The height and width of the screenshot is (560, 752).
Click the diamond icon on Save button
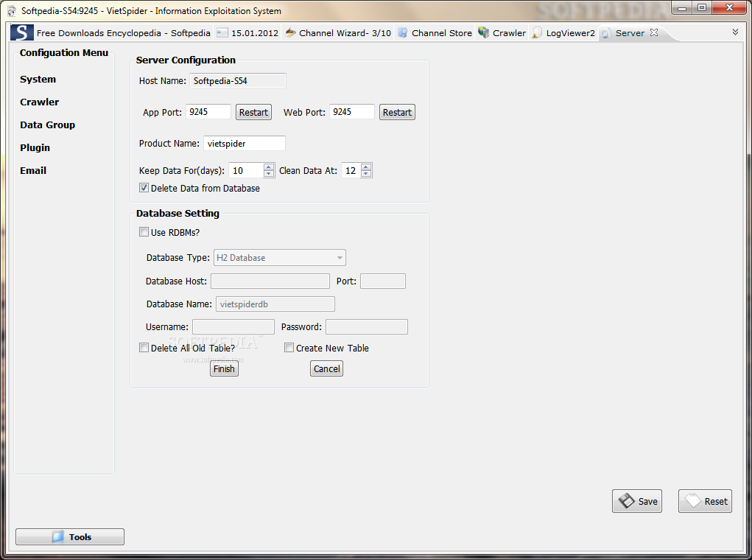(x=626, y=501)
